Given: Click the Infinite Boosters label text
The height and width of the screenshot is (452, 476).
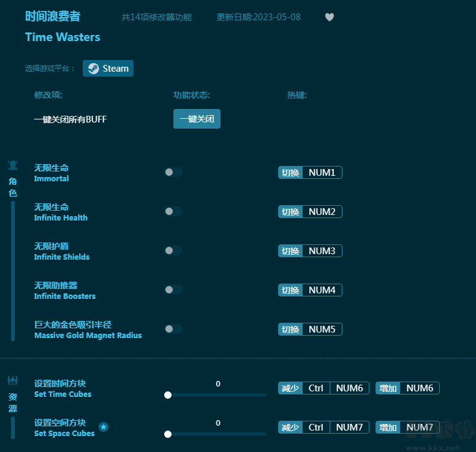Looking at the screenshot, I should (65, 296).
